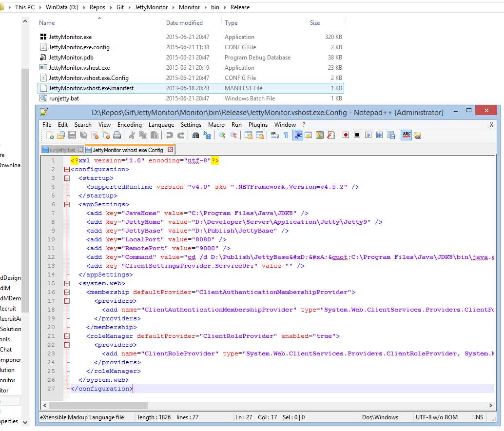
Task: Sort Explorer files by Type column
Action: click(231, 23)
